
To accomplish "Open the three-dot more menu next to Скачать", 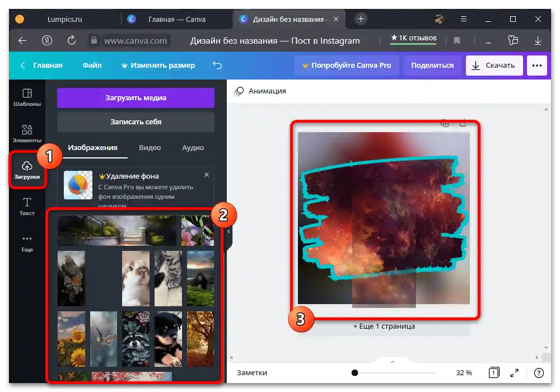I will [537, 66].
